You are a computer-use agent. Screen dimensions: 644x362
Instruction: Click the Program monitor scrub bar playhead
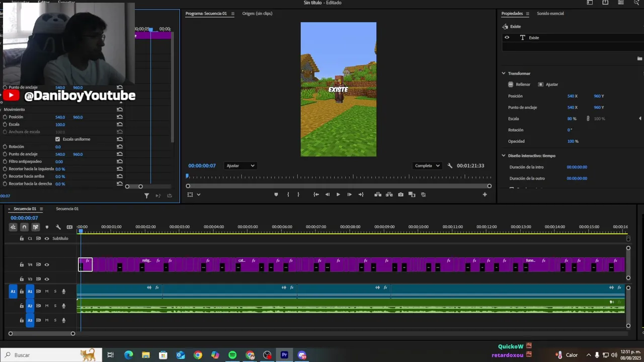click(187, 176)
